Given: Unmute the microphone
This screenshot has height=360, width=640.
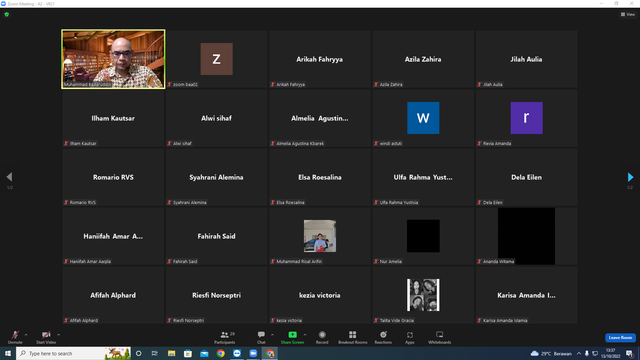Looking at the screenshot, I should [x=15, y=337].
